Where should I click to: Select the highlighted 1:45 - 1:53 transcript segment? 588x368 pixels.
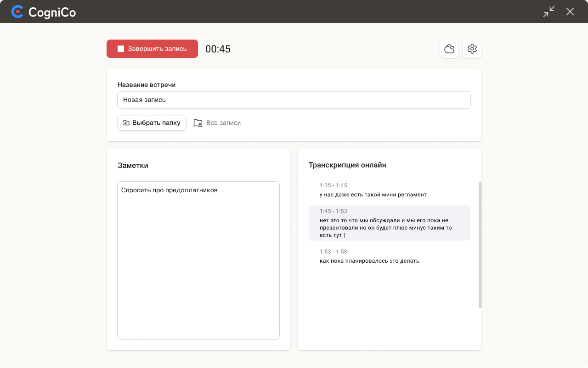pyautogui.click(x=389, y=224)
